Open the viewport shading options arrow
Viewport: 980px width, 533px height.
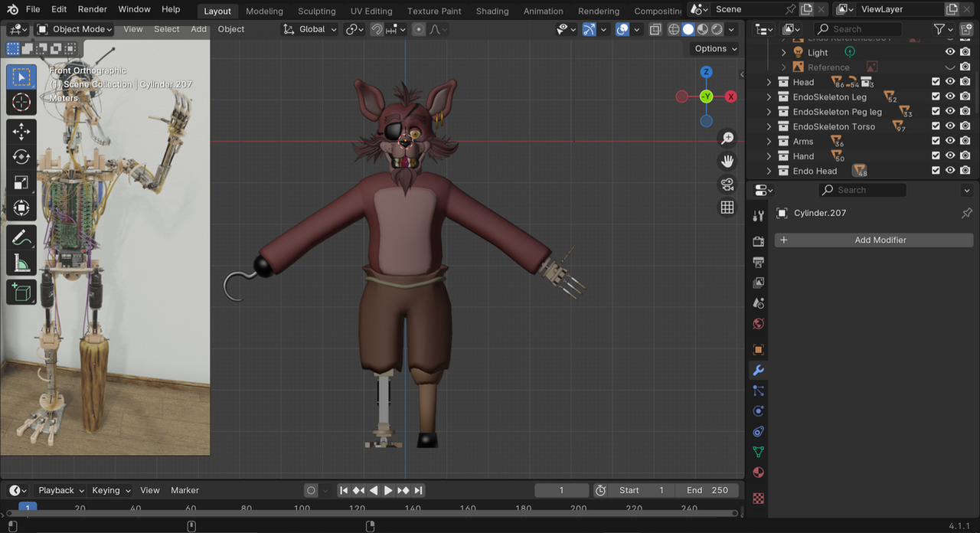(731, 29)
